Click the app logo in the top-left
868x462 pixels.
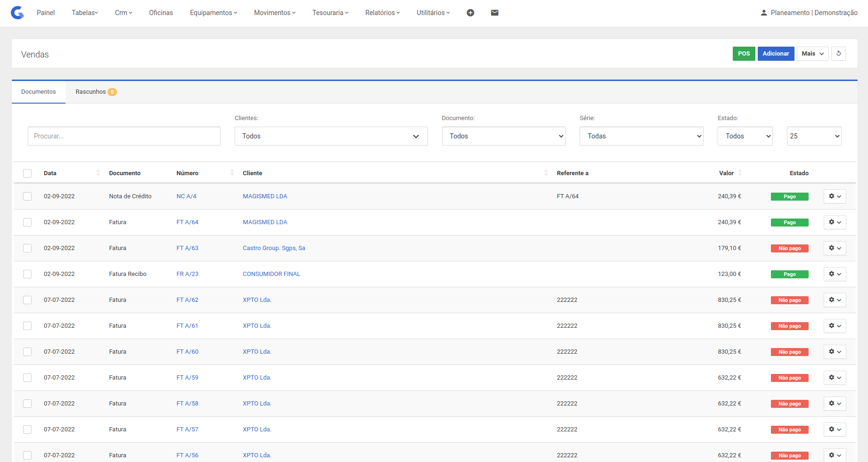pos(17,13)
